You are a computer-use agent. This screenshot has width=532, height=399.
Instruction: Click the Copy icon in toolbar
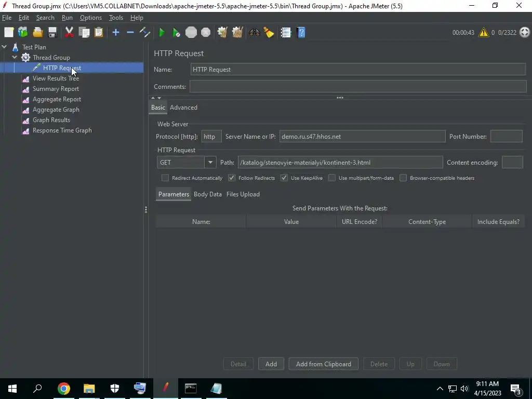(84, 32)
